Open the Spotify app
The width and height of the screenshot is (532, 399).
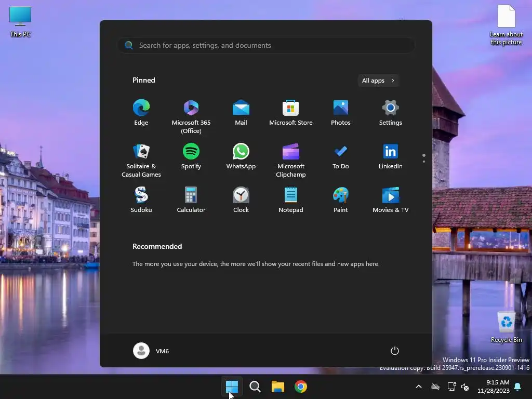tap(191, 156)
